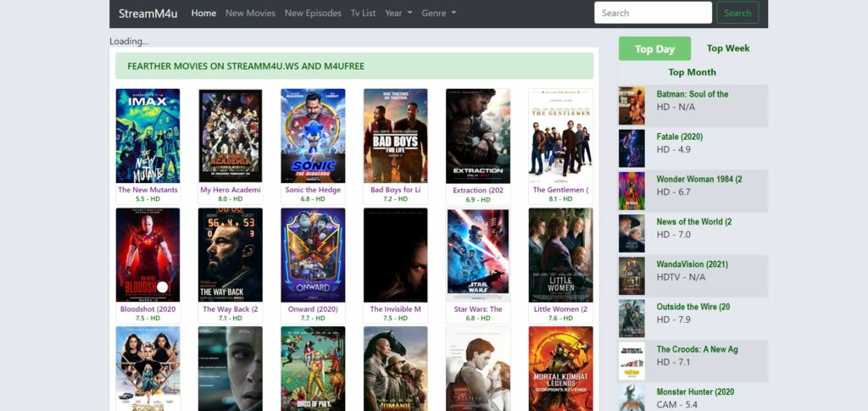Click the Onward (2020) title link
This screenshot has height=411, width=868.
tap(313, 309)
